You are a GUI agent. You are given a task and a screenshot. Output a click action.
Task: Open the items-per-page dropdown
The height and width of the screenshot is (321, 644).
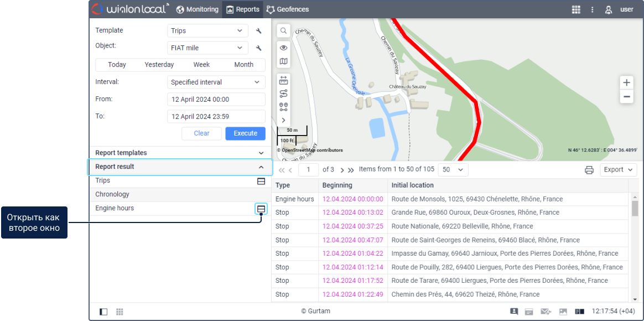click(x=453, y=170)
